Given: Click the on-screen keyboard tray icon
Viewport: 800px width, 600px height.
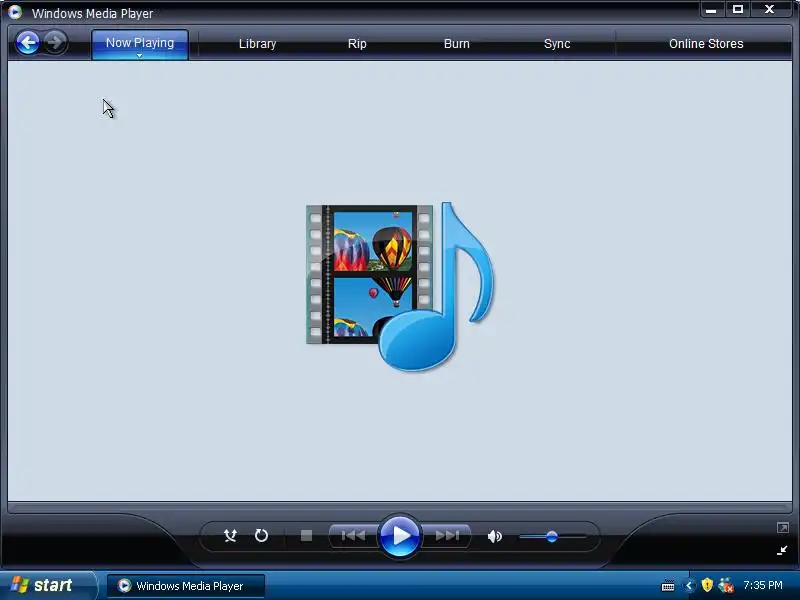Looking at the screenshot, I should (x=668, y=586).
